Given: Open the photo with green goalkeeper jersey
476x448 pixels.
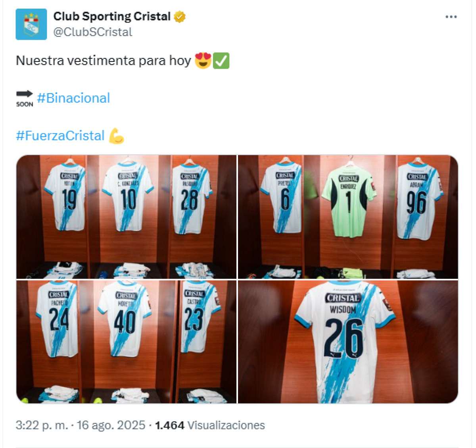Looking at the screenshot, I should click(348, 217).
